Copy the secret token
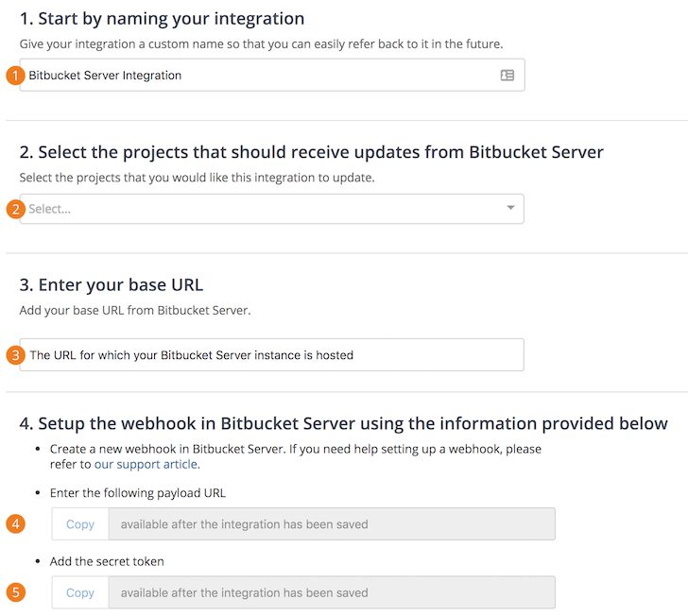The height and width of the screenshot is (616, 688). pos(80,593)
